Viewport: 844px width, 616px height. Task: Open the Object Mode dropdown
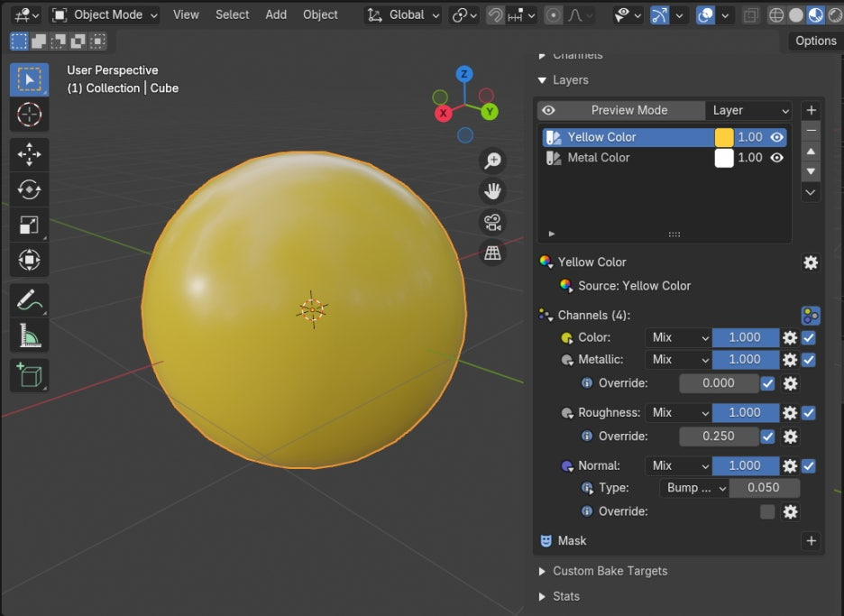pyautogui.click(x=105, y=15)
